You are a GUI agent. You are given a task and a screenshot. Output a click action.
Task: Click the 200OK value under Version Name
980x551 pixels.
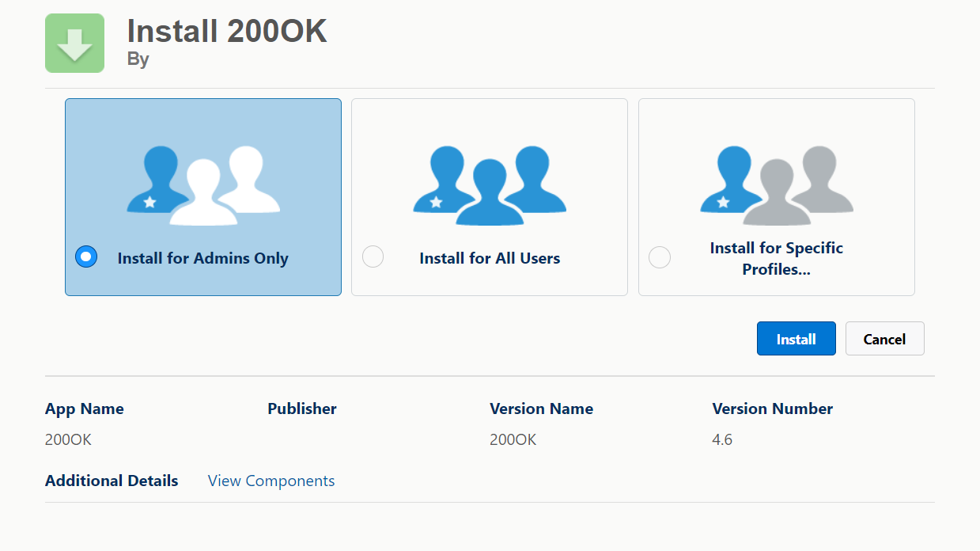coord(513,439)
